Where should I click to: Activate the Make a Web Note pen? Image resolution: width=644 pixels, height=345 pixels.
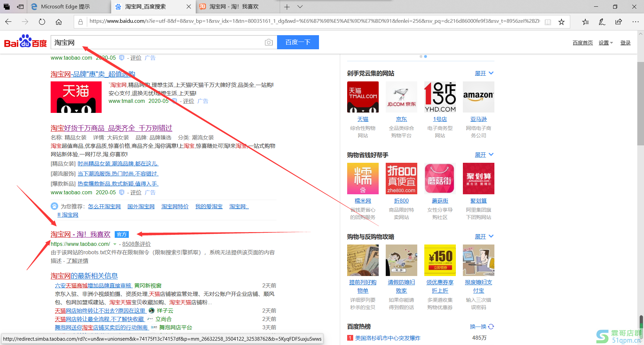(x=602, y=21)
